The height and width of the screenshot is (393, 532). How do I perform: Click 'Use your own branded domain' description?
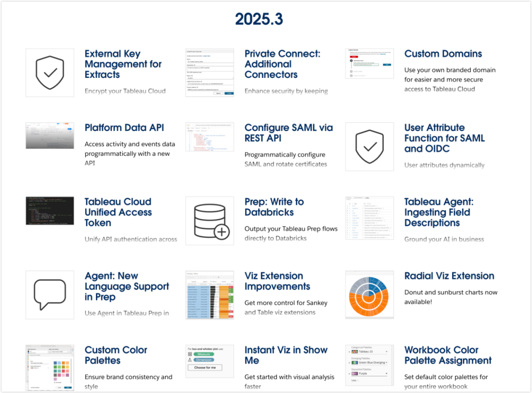[450, 70]
